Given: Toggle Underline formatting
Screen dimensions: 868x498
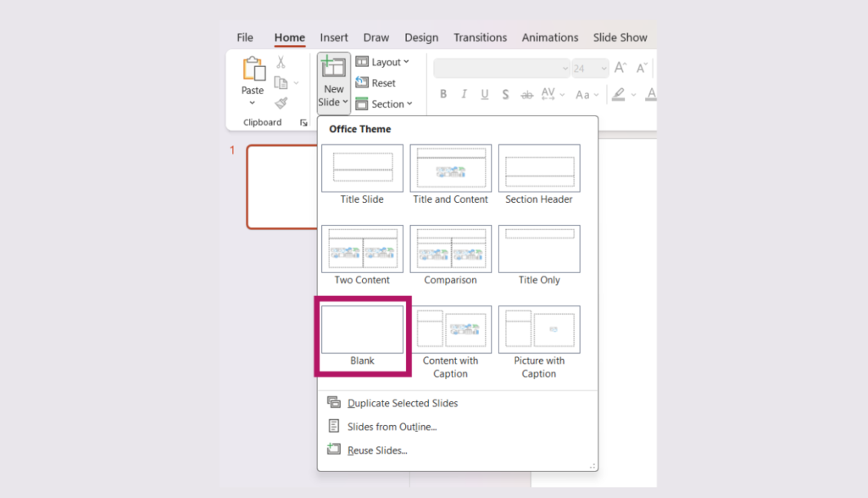Looking at the screenshot, I should pyautogui.click(x=484, y=94).
